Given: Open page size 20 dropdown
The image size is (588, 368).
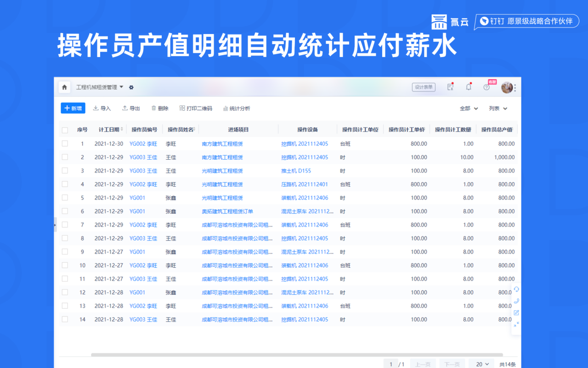Looking at the screenshot, I should pyautogui.click(x=482, y=364).
